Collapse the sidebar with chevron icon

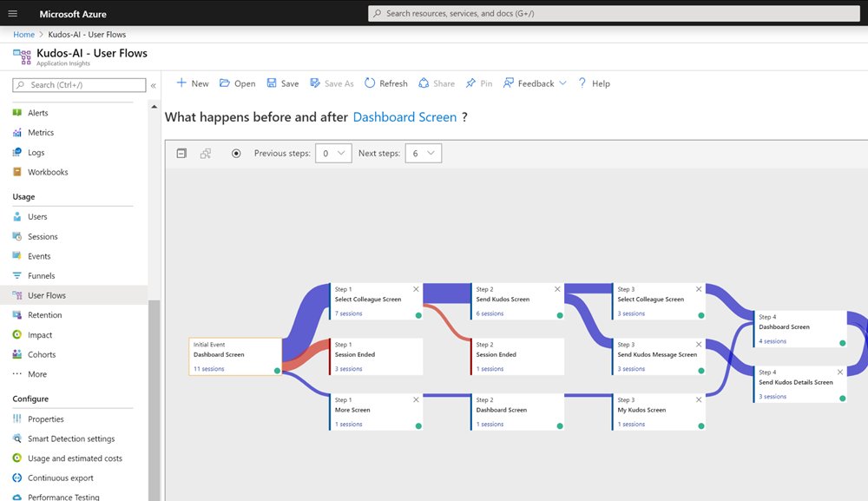[154, 85]
